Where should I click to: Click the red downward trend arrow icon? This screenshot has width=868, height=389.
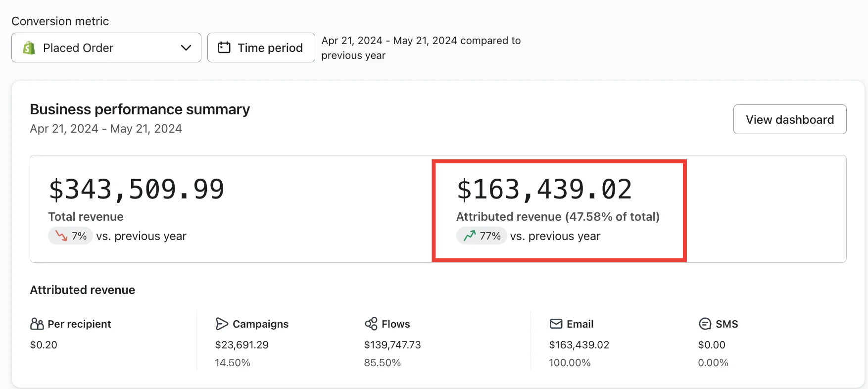coord(61,236)
